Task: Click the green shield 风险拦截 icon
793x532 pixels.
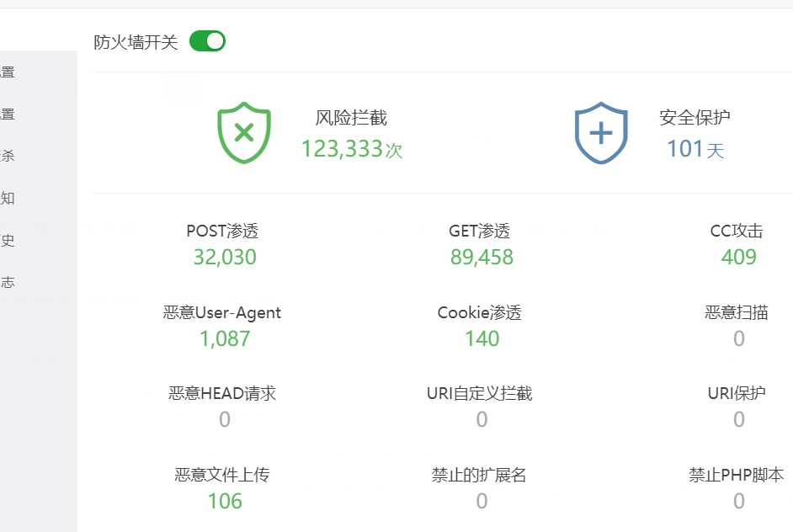Action: click(x=244, y=133)
